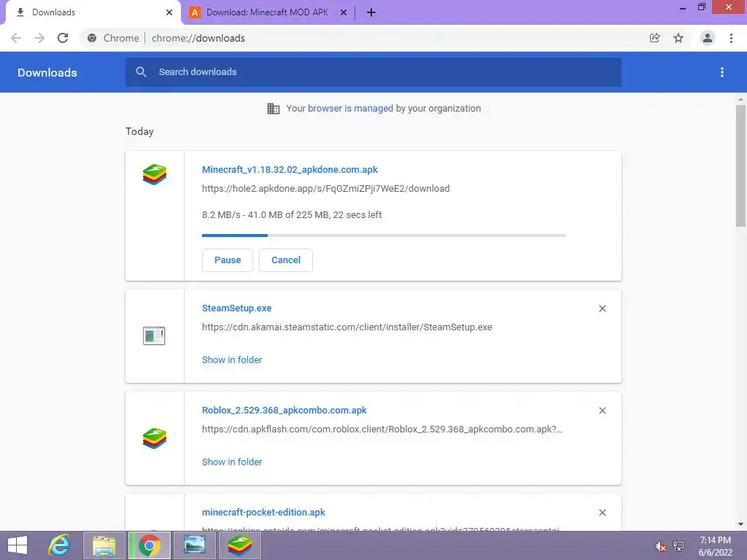Switch to the Downloads tab
747x560 pixels.
pos(93,12)
